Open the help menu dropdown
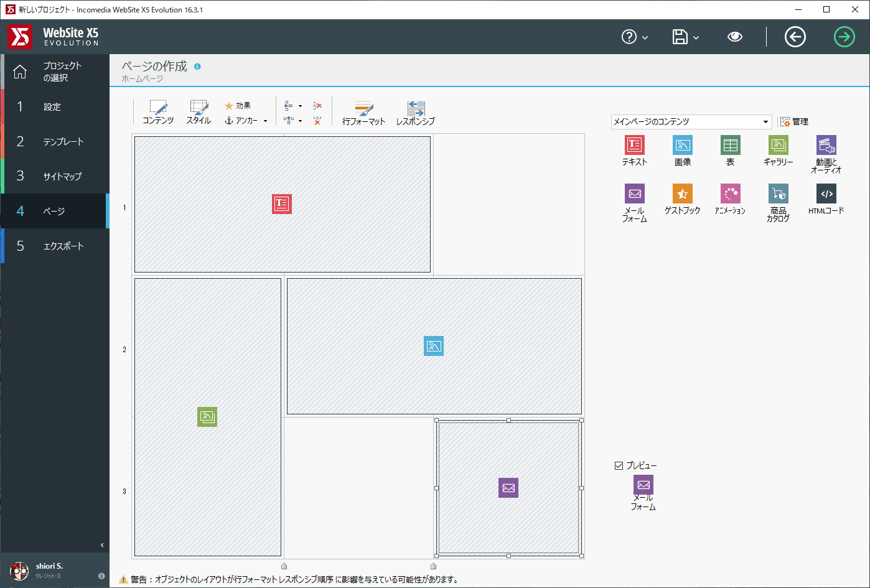Image resolution: width=870 pixels, height=588 pixels. (x=645, y=38)
